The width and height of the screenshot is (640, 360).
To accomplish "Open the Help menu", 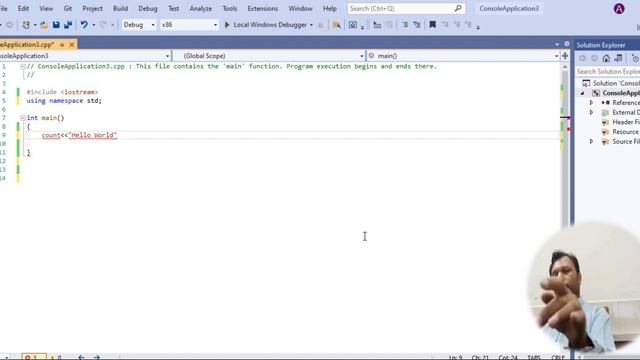I will click(330, 8).
